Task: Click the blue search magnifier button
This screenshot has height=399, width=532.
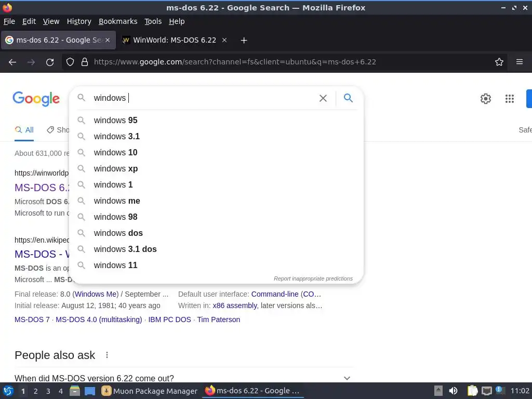Action: point(348,98)
